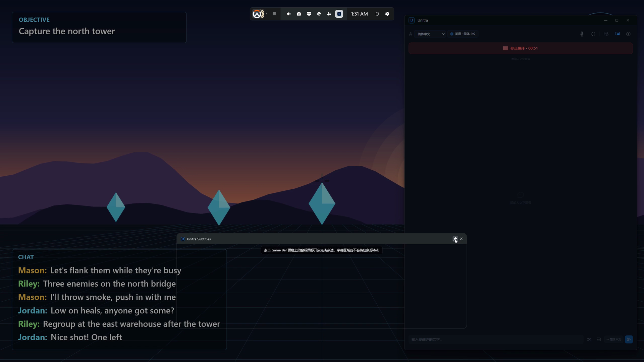Maximize the Unitra window
This screenshot has width=644, height=362.
point(617,20)
